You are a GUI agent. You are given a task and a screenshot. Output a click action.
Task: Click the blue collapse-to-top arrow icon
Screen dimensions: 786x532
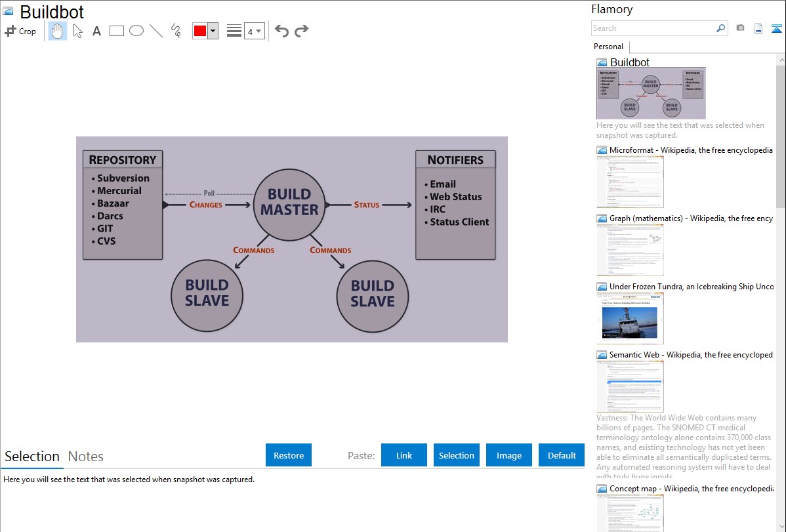pos(776,28)
